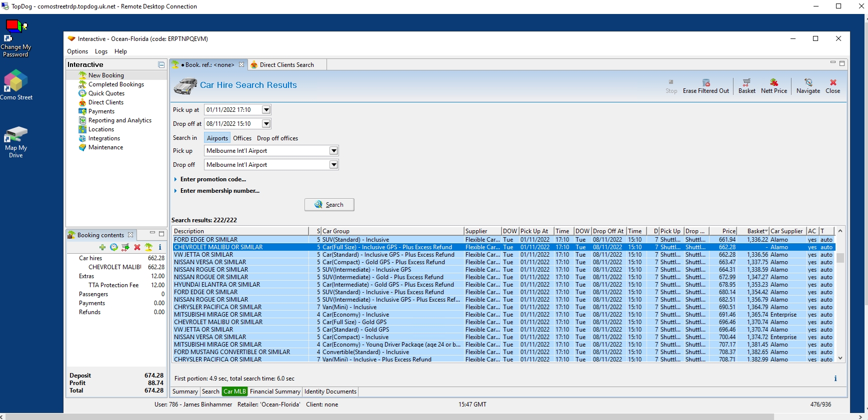Open Integrations
The width and height of the screenshot is (868, 420).
(104, 138)
